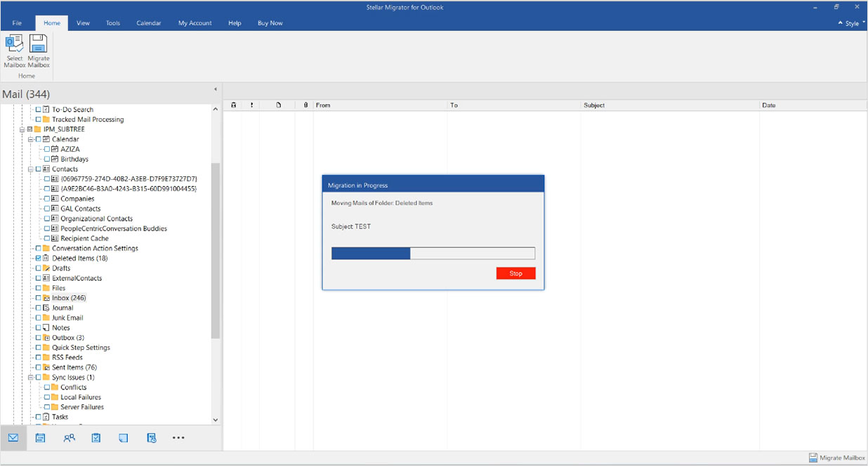Open the My Account tab
This screenshot has height=466, width=868.
click(x=195, y=23)
